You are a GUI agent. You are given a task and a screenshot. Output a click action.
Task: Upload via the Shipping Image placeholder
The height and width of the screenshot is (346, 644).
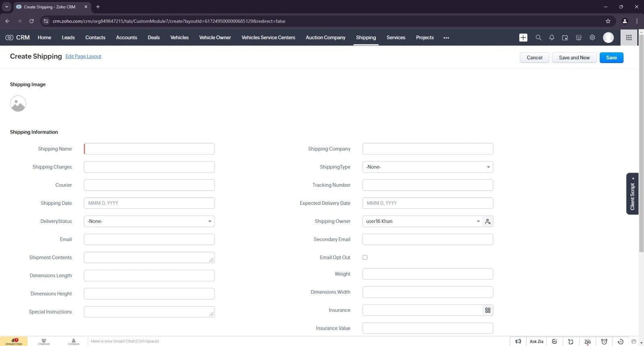18,104
